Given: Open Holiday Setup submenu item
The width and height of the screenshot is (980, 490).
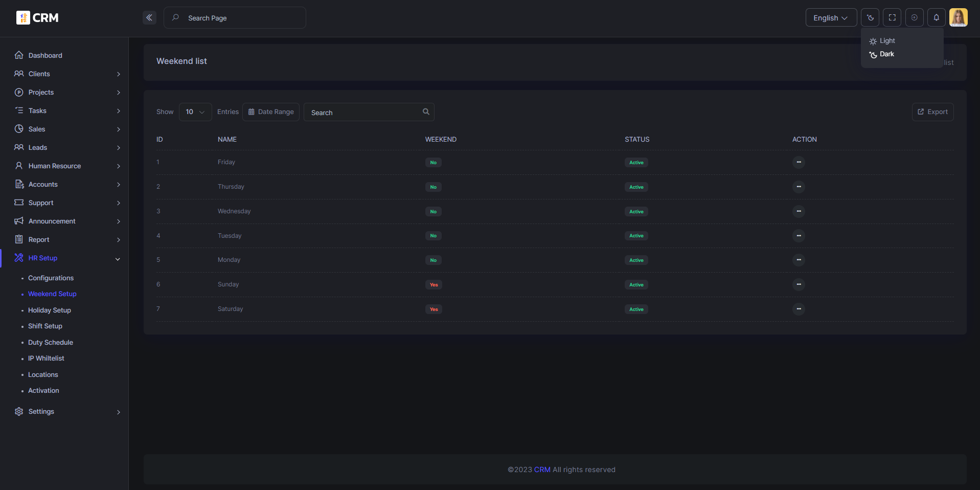Looking at the screenshot, I should click(x=50, y=310).
